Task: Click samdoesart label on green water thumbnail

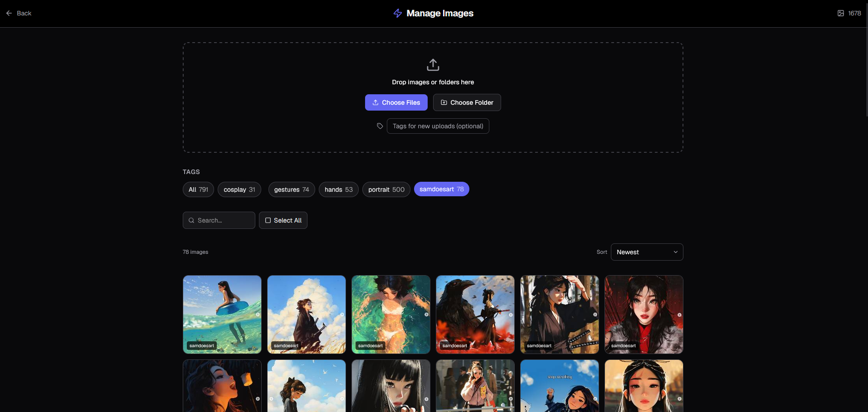Action: click(371, 346)
